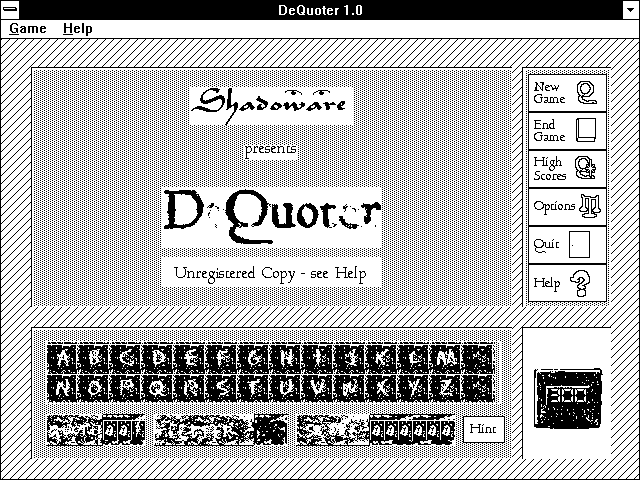Minimize the DeQuoter window
Image resolution: width=640 pixels, height=480 pixels.
pyautogui.click(x=631, y=9)
